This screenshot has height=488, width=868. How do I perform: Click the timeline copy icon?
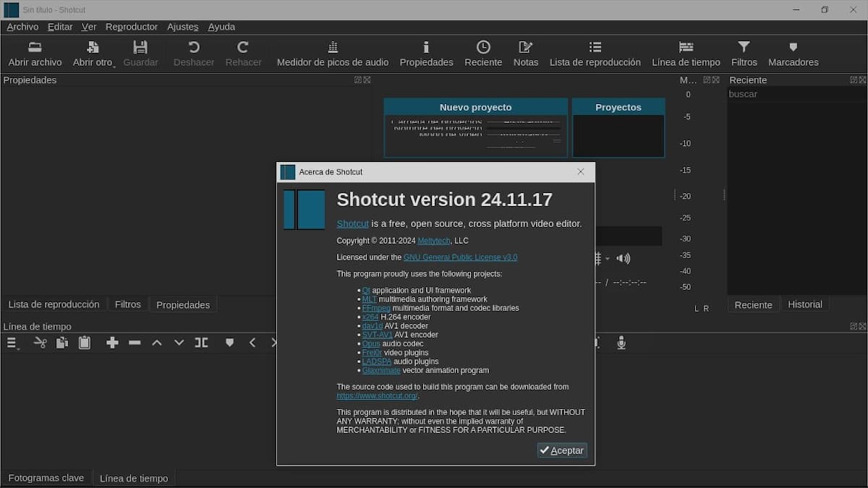click(62, 343)
